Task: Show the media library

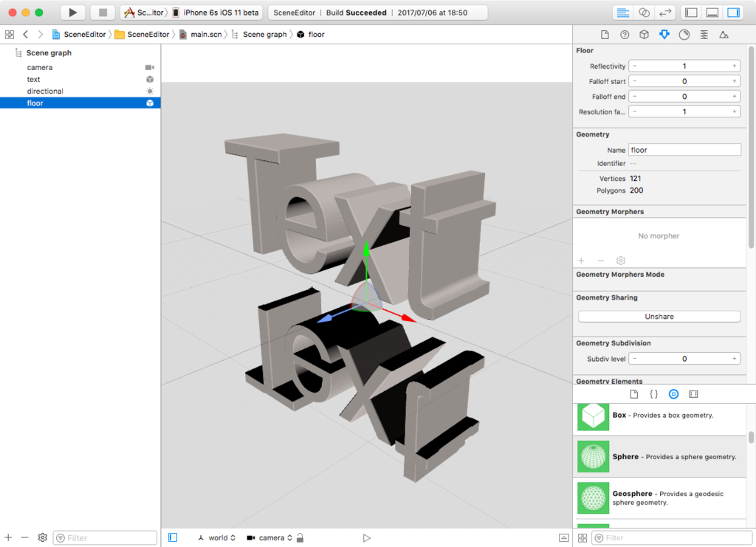Action: click(693, 394)
